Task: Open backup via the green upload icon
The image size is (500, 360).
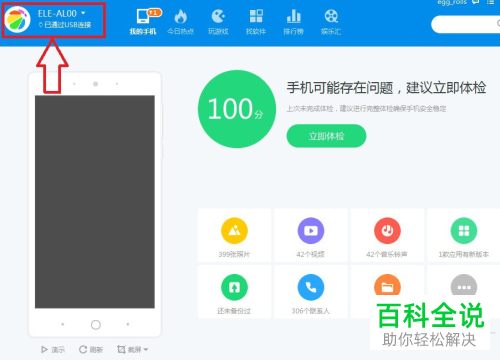Action: pos(234,287)
